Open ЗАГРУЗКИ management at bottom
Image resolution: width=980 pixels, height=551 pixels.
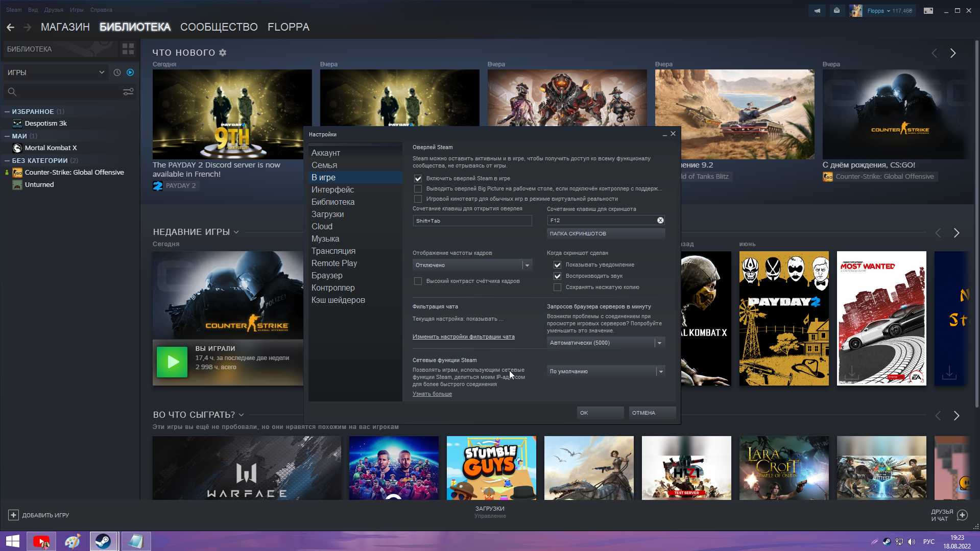490,512
